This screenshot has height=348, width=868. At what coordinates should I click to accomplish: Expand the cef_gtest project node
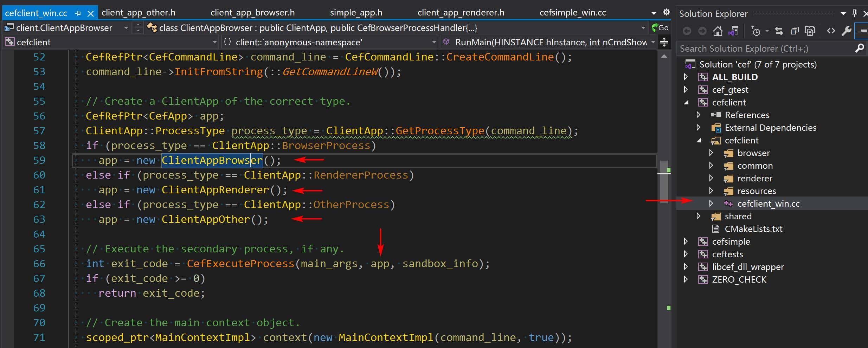(686, 89)
